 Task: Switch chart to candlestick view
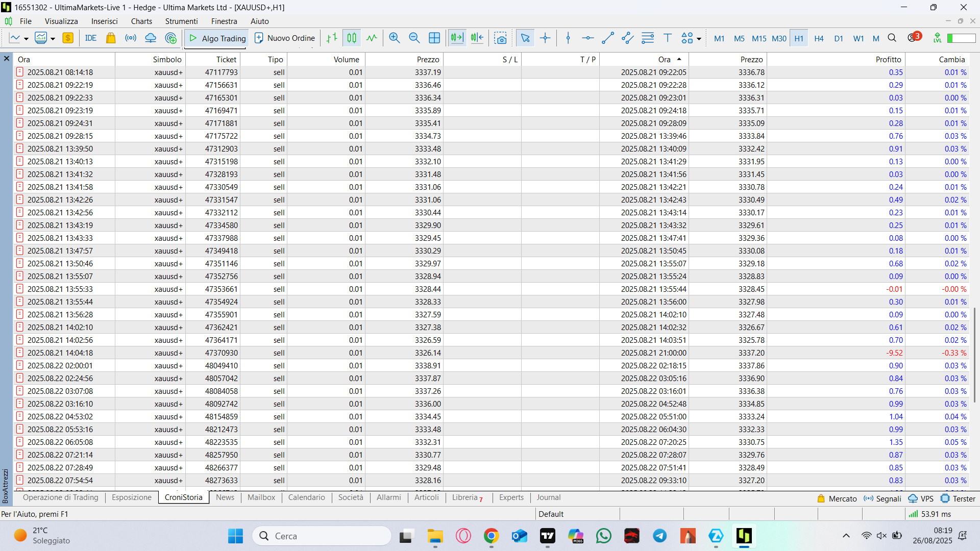point(352,38)
